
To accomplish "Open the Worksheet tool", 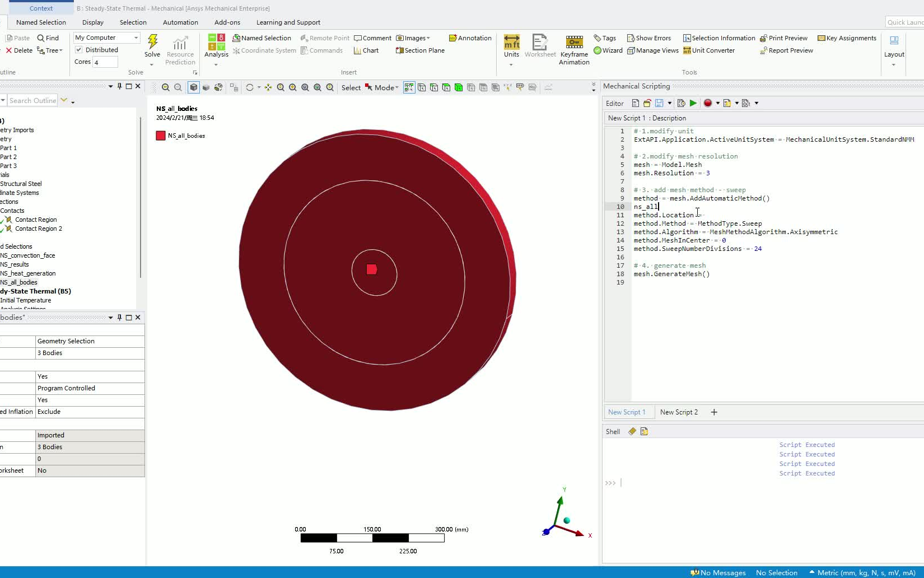I will coord(539,45).
